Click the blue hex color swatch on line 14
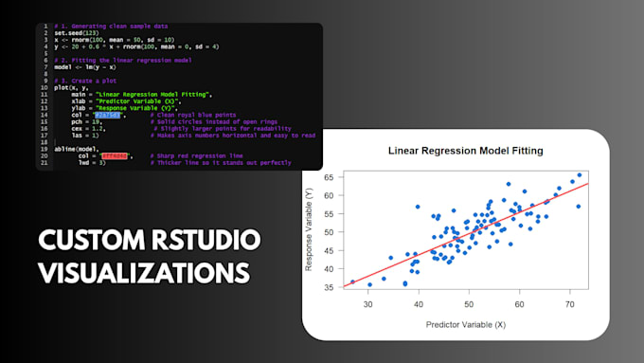 point(108,115)
